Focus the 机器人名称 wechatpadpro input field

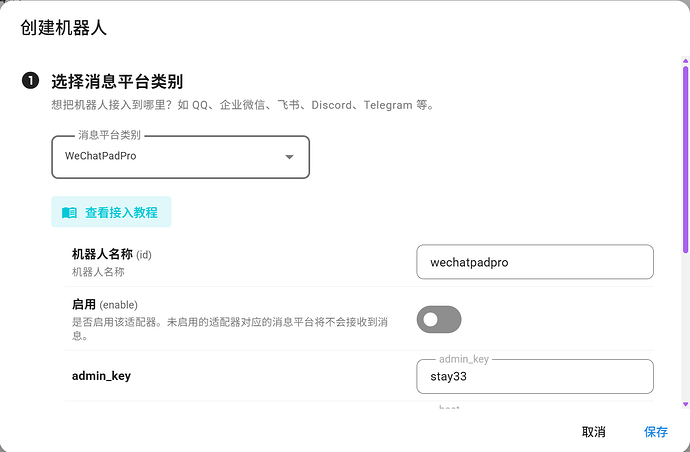(x=535, y=262)
